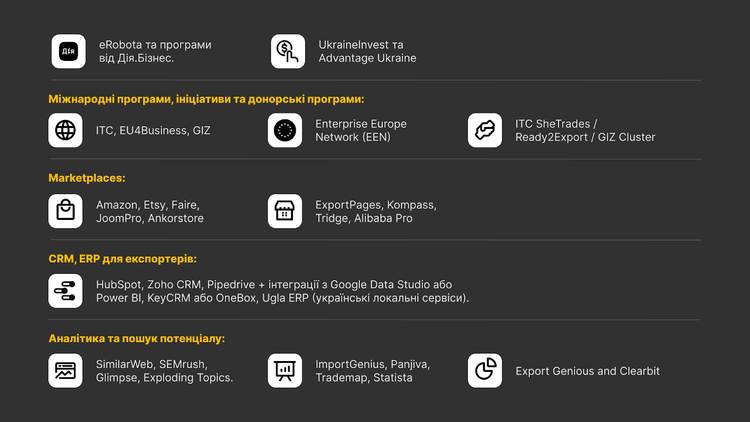Click the Аналітика та пошук потенціалу heading
Screen dimensions: 750x422
pyautogui.click(x=136, y=338)
